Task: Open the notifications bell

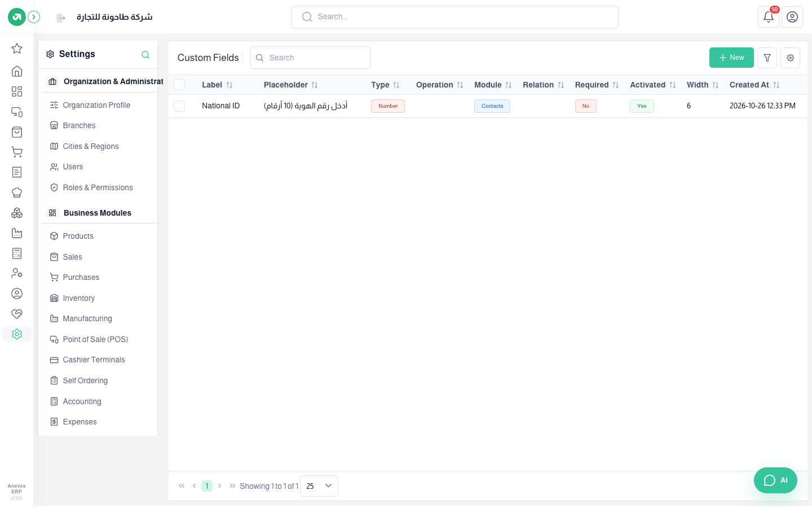Action: pyautogui.click(x=769, y=17)
